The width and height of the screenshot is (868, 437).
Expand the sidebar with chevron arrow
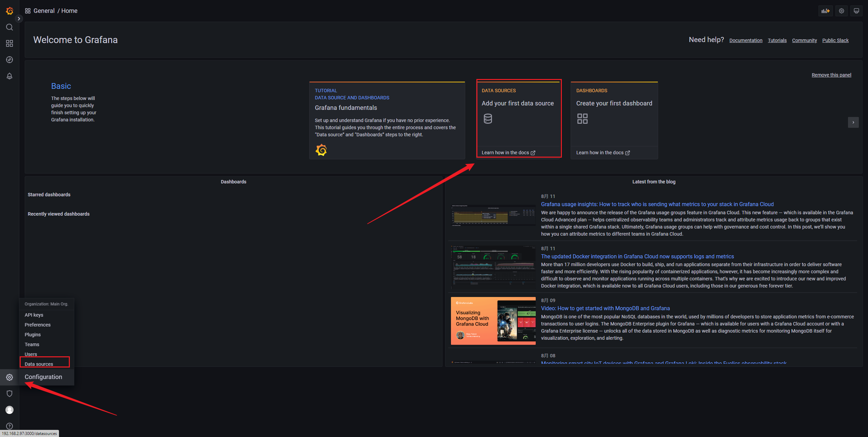tap(19, 19)
